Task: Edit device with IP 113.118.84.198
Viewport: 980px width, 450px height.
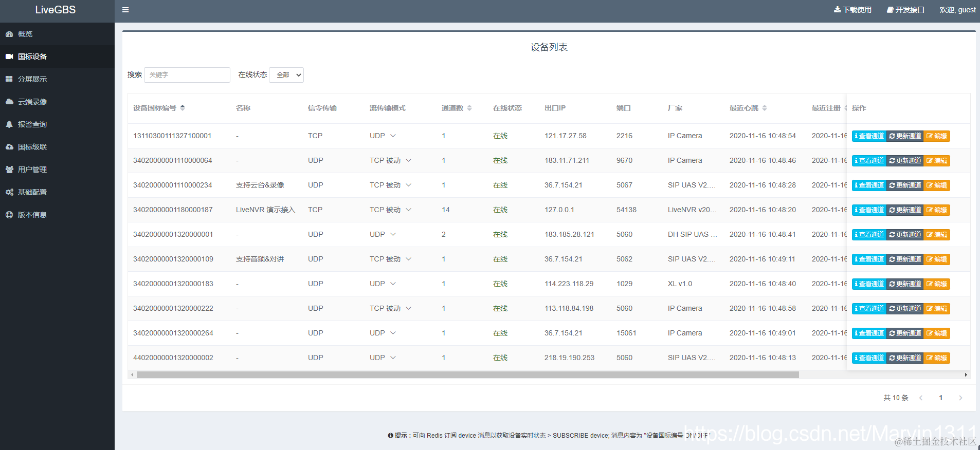Action: tap(937, 309)
